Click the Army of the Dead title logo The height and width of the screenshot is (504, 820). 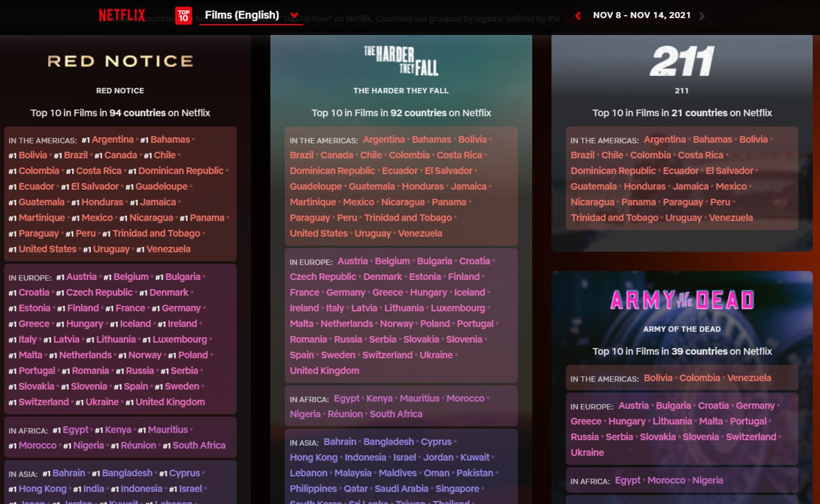682,300
